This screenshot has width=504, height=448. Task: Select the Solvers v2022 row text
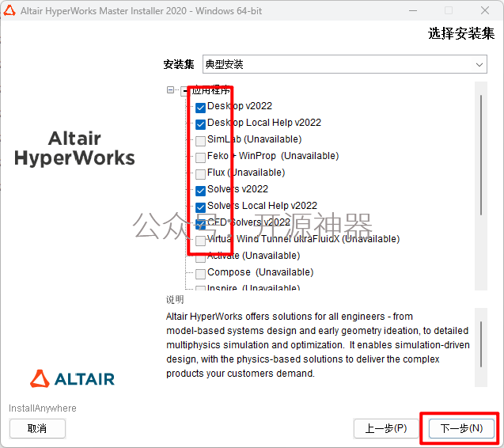(x=237, y=189)
